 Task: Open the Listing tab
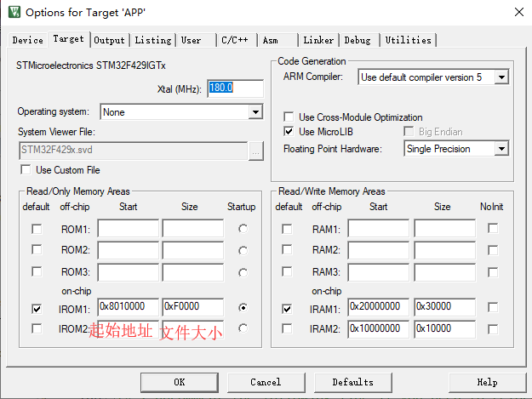point(153,40)
